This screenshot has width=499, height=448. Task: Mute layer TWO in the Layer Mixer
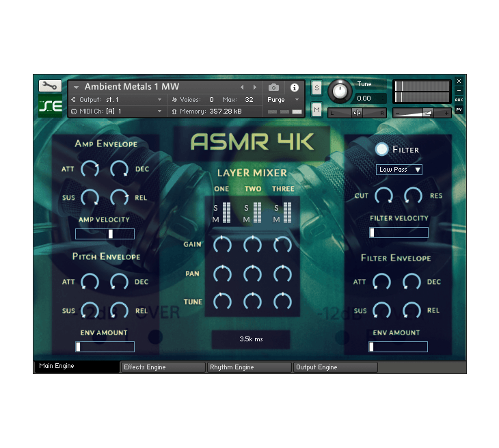[246, 220]
